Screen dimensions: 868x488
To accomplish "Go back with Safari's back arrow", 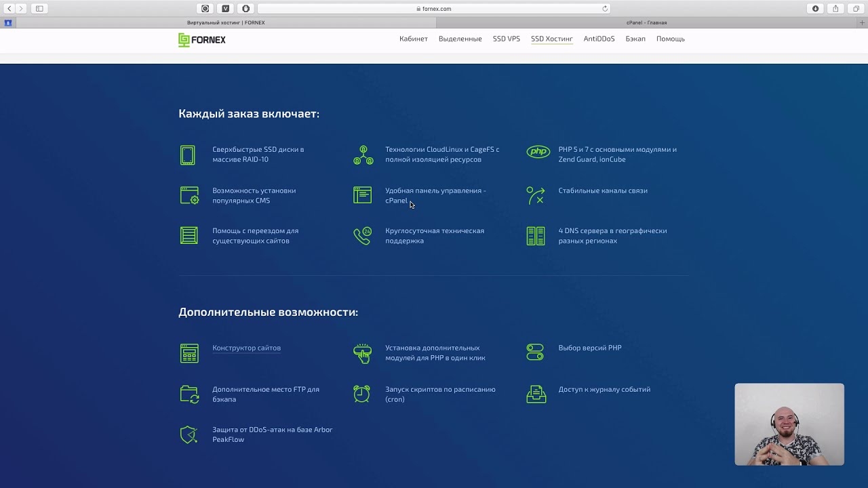I will coord(9,9).
